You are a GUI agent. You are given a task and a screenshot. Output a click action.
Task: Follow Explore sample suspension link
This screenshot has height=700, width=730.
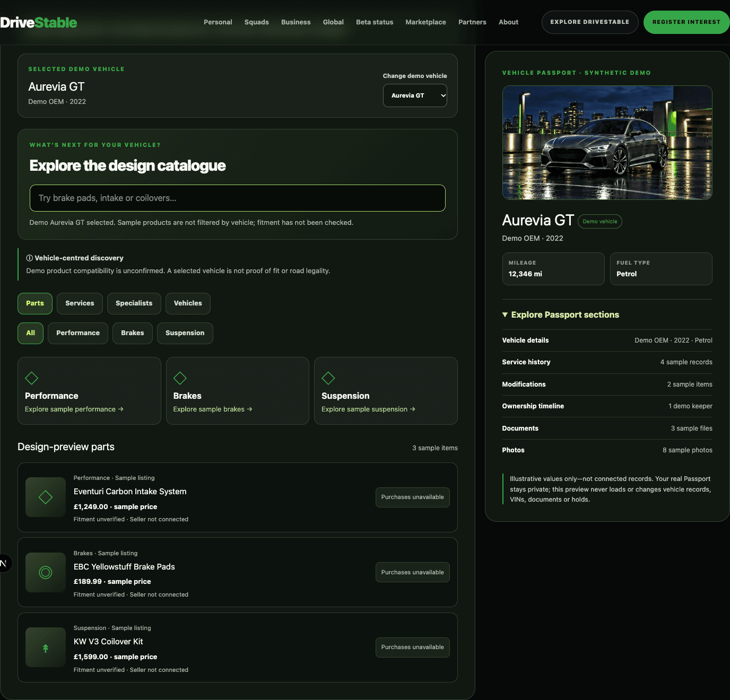368,409
